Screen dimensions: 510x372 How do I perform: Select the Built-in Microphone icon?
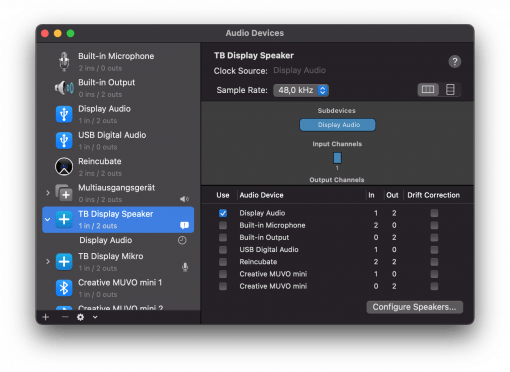click(64, 62)
